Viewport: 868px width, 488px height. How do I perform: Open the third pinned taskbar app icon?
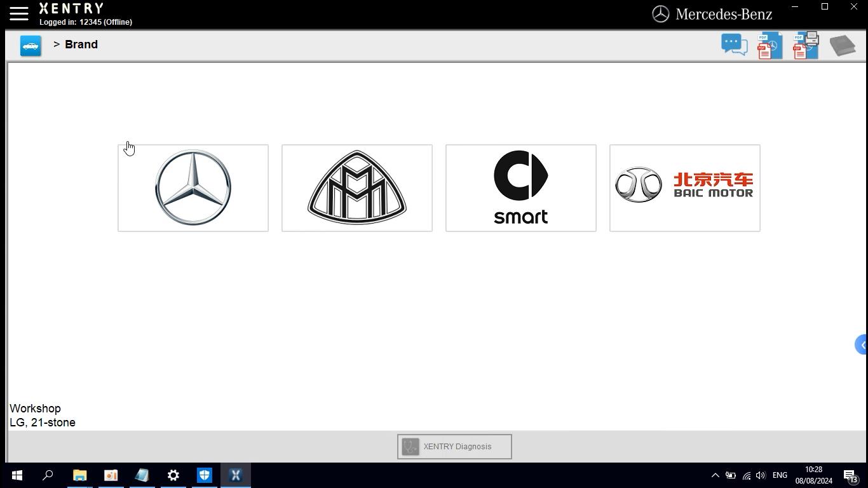[x=111, y=475]
